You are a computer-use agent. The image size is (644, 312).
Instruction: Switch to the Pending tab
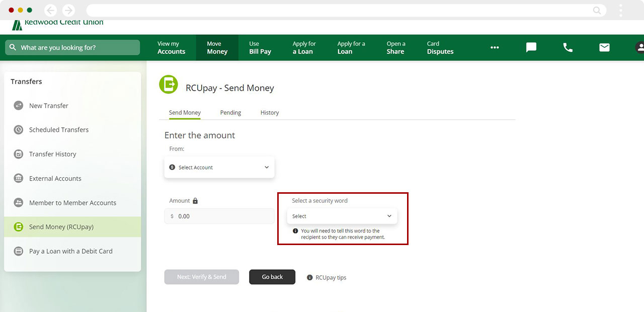(x=230, y=113)
